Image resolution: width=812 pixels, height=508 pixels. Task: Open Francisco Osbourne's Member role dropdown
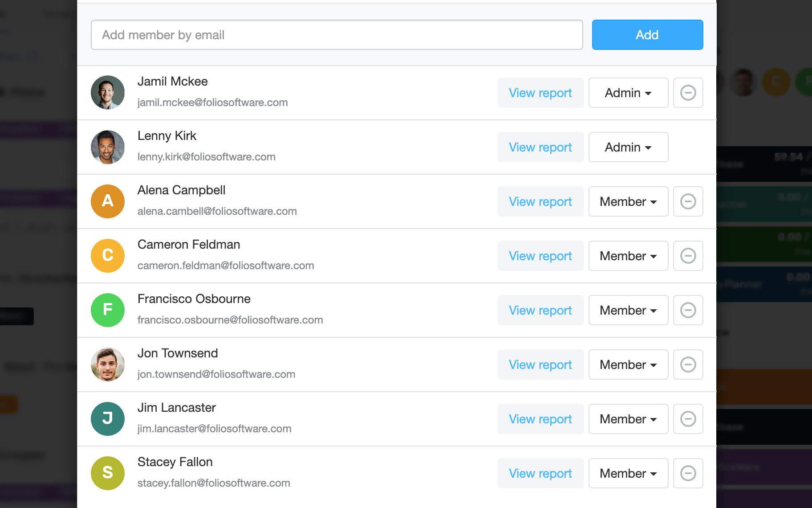click(628, 310)
